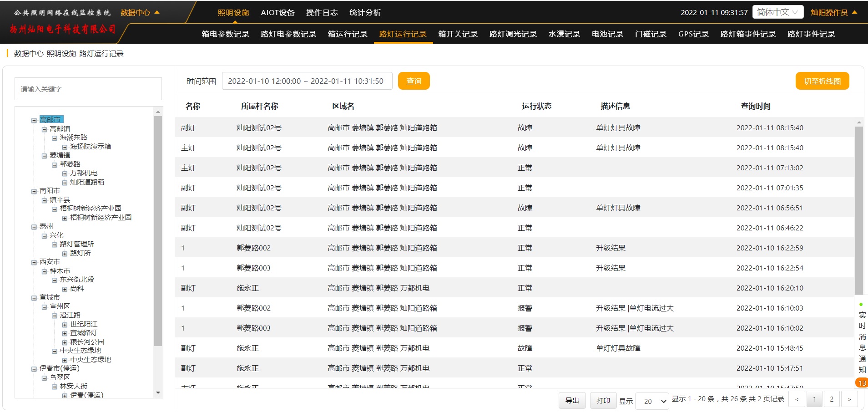
Task: Go to next page with > arrow
Action: [x=849, y=400]
